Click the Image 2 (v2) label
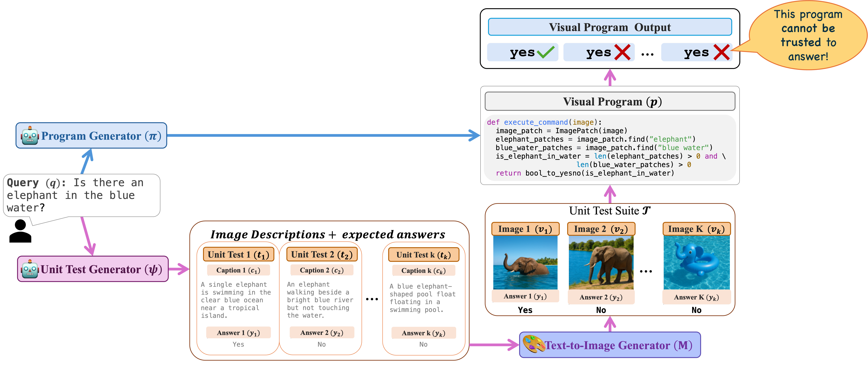Viewport: 868px width, 376px height. tap(601, 229)
